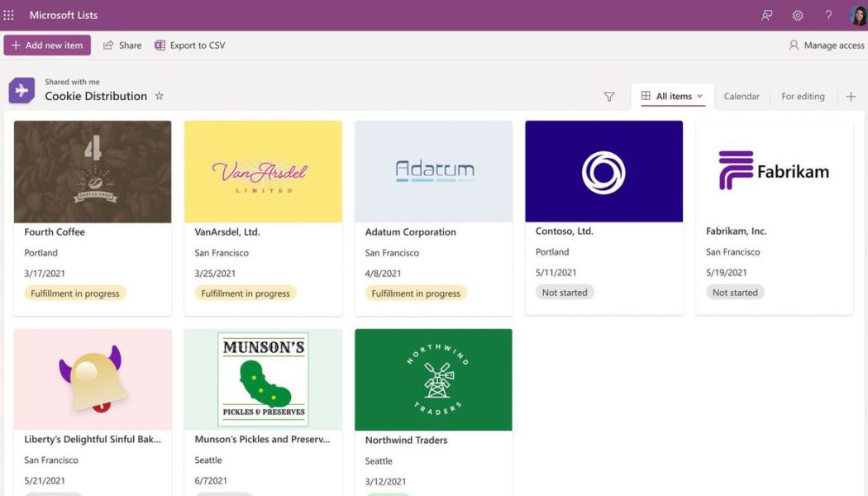Click the plus icon to add a view
This screenshot has height=496, width=868.
pyautogui.click(x=851, y=96)
